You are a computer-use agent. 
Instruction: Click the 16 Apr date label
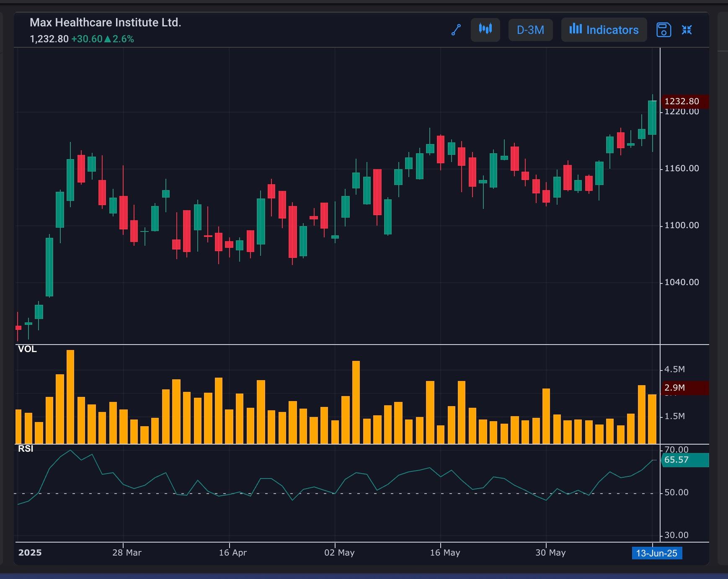pyautogui.click(x=233, y=553)
